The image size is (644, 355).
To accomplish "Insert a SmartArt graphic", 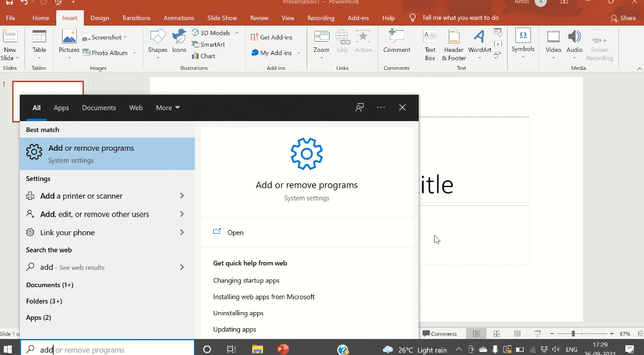I will (208, 44).
